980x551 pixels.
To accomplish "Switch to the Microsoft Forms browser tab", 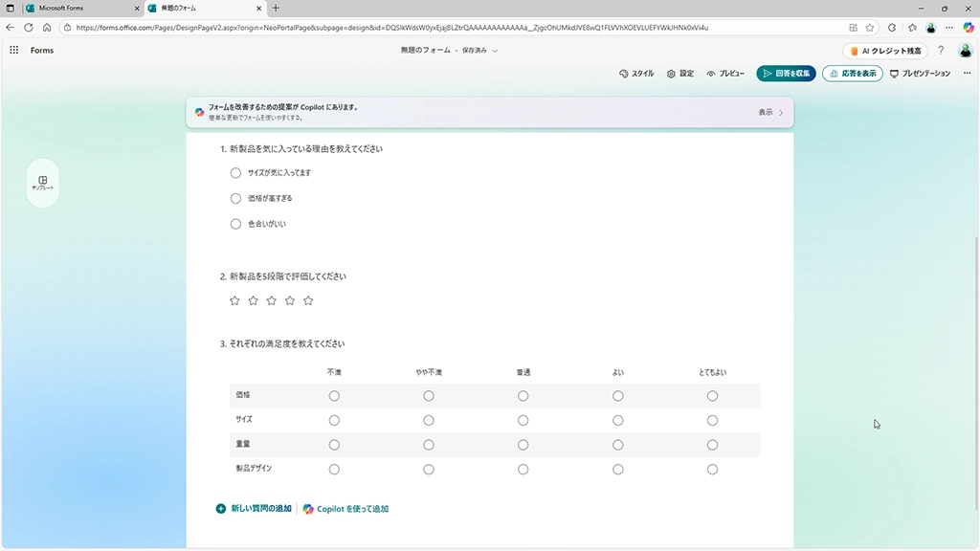I will [73, 8].
